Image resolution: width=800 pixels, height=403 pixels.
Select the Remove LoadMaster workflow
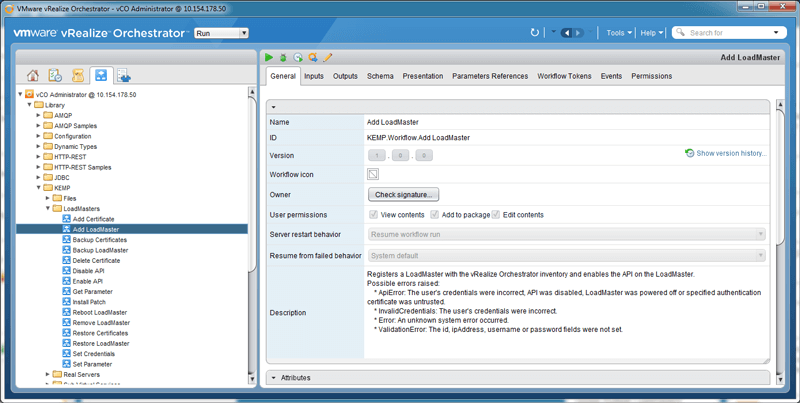(101, 322)
